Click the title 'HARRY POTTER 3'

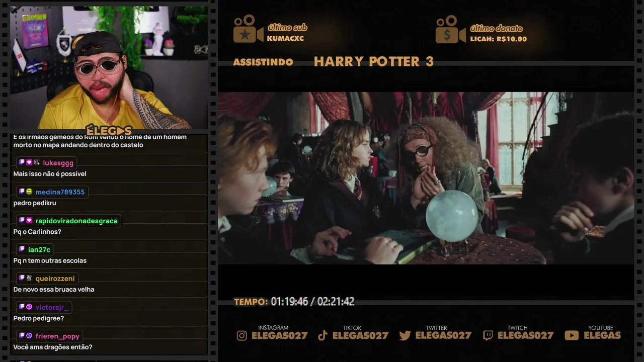click(374, 62)
